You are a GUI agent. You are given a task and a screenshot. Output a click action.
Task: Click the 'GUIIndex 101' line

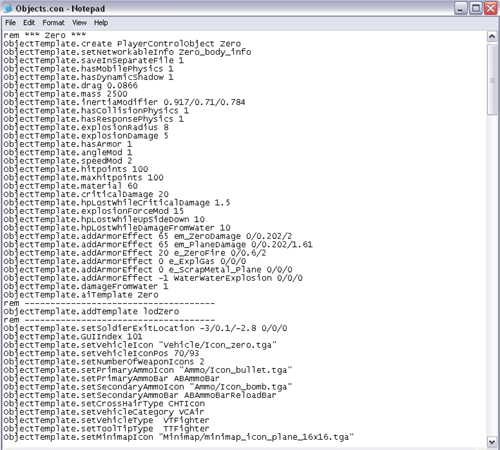pos(73,336)
